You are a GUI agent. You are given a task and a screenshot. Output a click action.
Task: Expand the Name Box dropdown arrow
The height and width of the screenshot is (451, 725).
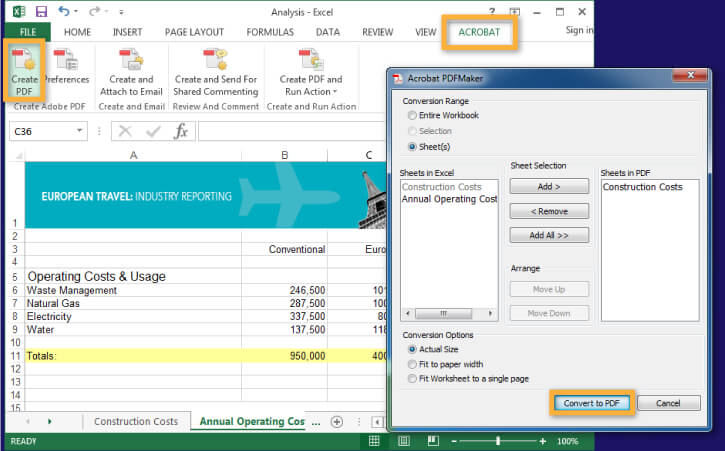coord(80,131)
